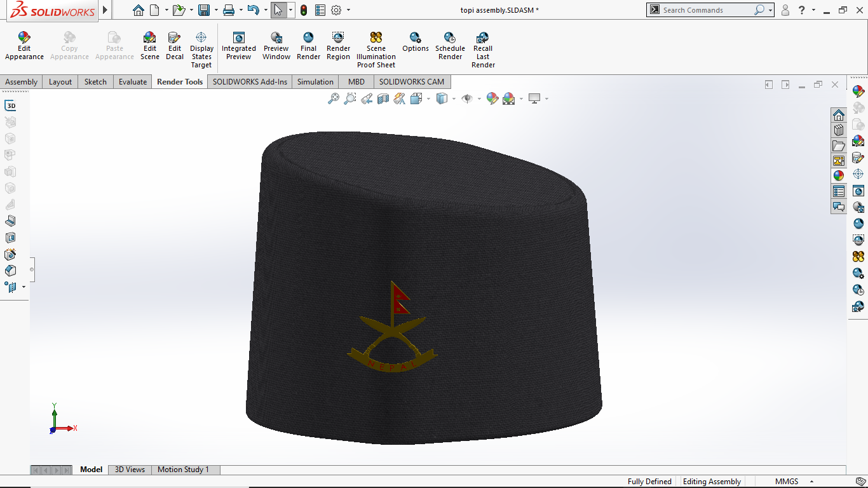The width and height of the screenshot is (868, 488).
Task: Click the Search Commands field
Action: click(707, 10)
